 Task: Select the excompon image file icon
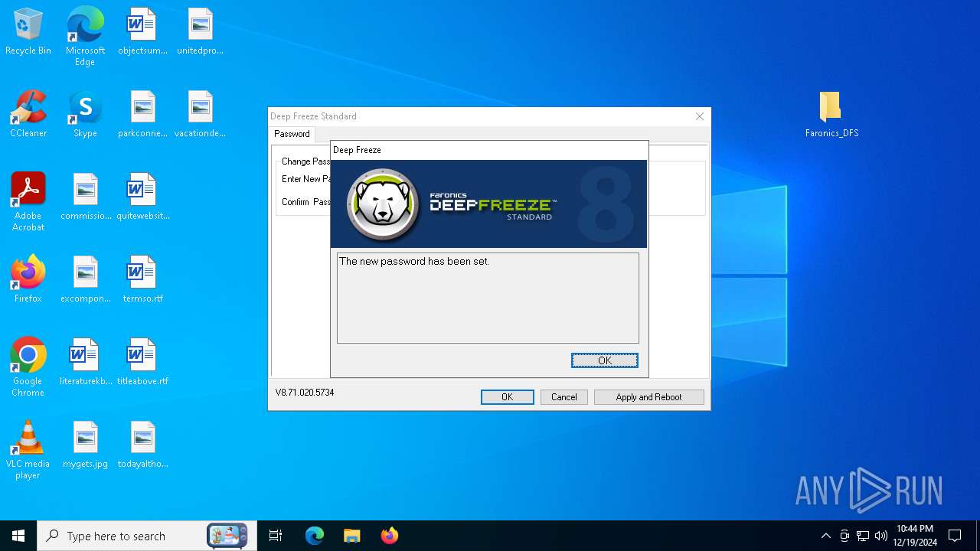pyautogui.click(x=86, y=280)
